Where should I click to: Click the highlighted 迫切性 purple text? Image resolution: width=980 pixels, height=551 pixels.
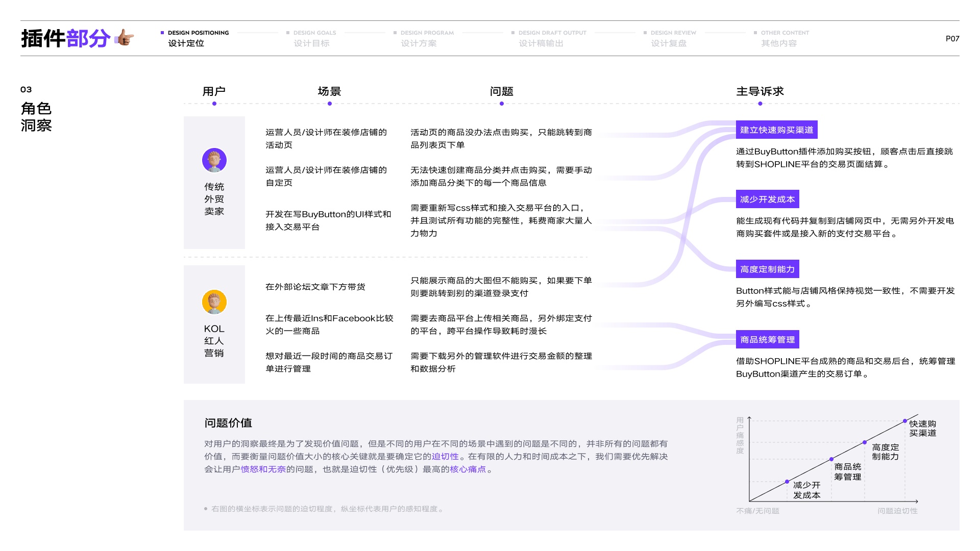click(445, 457)
